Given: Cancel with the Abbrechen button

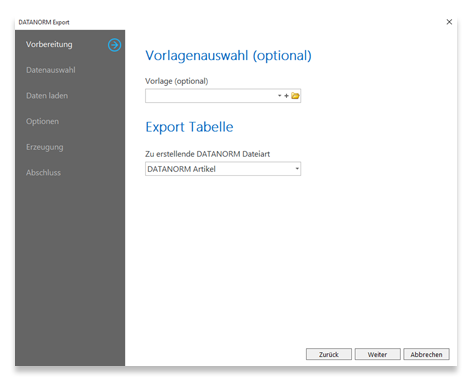Looking at the screenshot, I should click(426, 354).
